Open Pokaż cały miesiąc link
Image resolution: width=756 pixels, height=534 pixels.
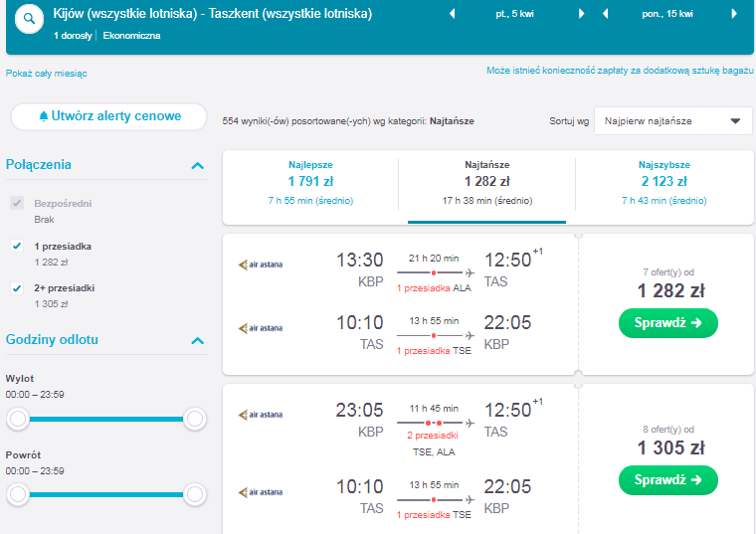47,74
